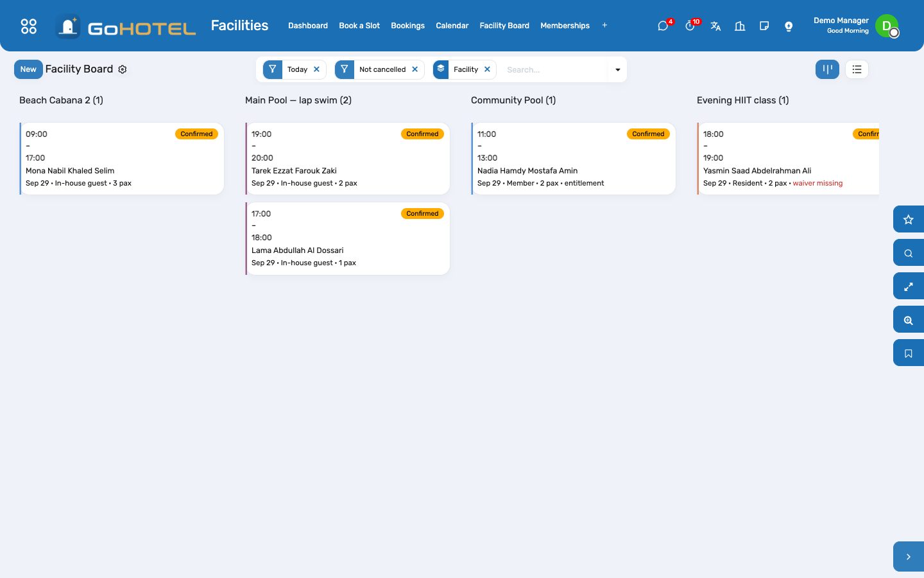
Task: Remove the Today filter
Action: [316, 69]
